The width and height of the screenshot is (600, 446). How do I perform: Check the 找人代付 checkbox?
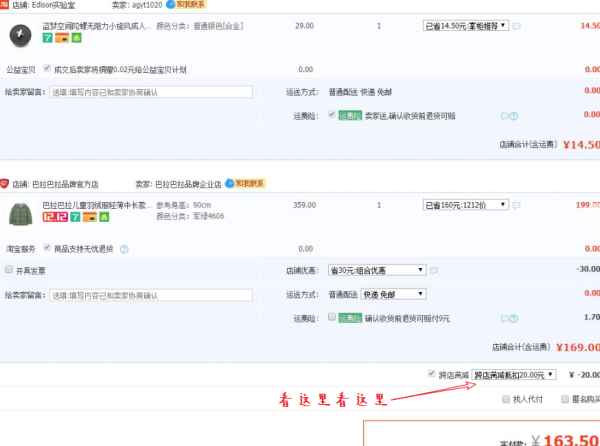[505, 399]
